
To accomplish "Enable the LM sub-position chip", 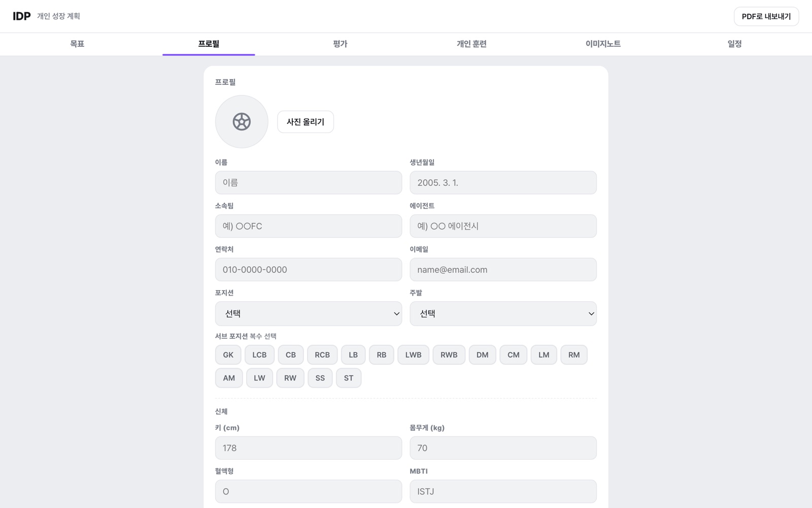I will click(x=544, y=355).
